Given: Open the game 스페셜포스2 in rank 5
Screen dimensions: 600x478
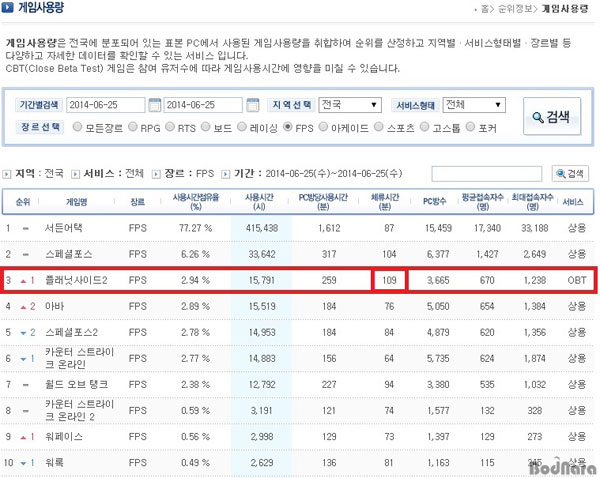Looking at the screenshot, I should (x=72, y=332).
